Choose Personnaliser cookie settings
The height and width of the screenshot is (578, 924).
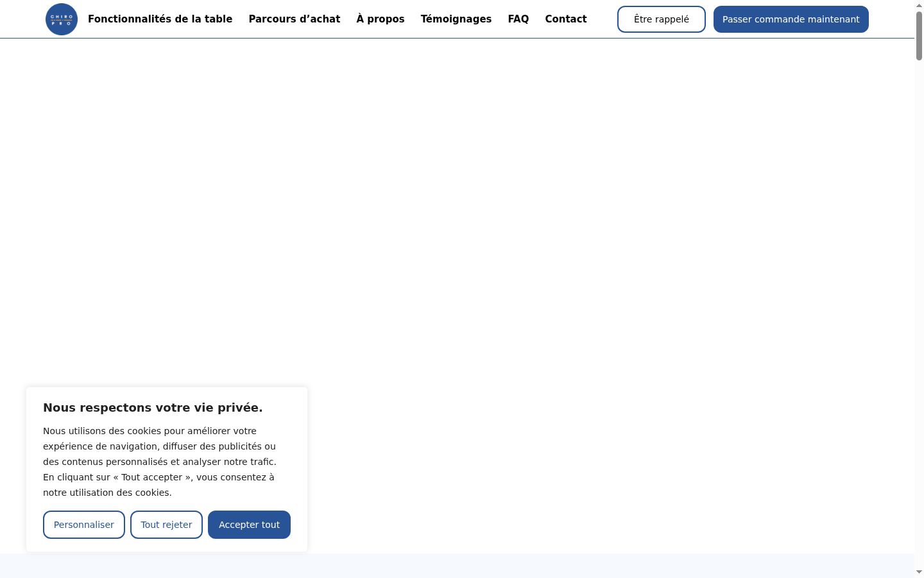coord(84,525)
